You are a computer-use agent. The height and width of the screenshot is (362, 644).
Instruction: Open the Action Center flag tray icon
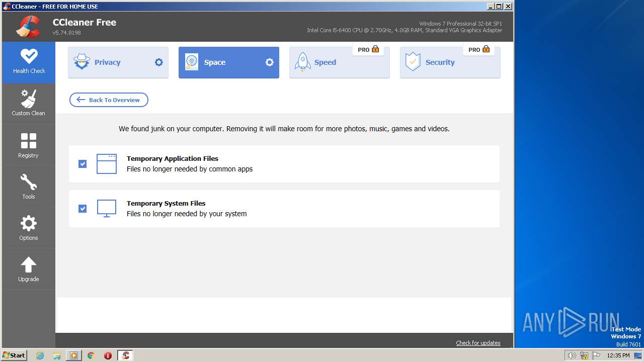[596, 355]
